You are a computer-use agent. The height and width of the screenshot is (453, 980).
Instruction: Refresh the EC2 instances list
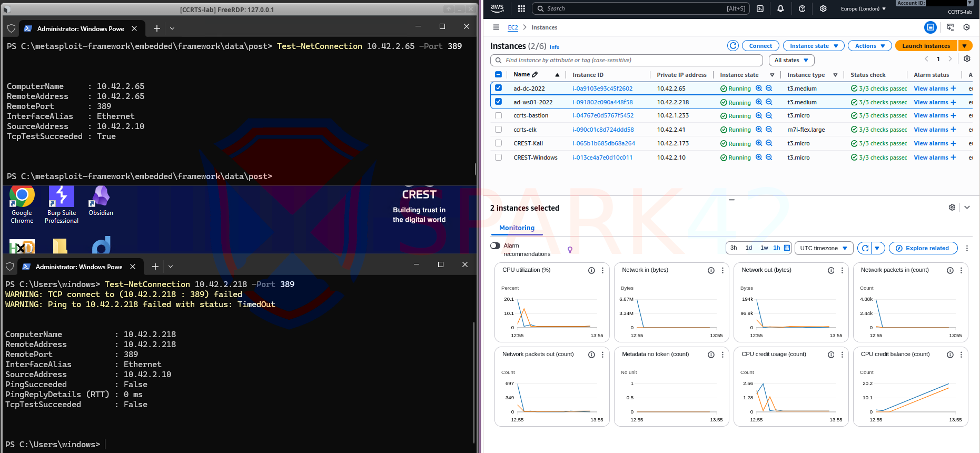click(x=732, y=46)
